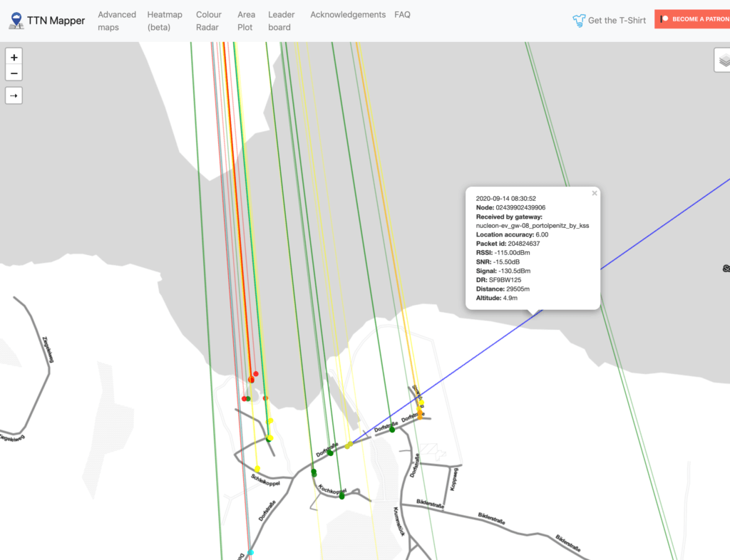Open the FAQ page
Viewport: 730px width, 560px height.
pyautogui.click(x=402, y=14)
